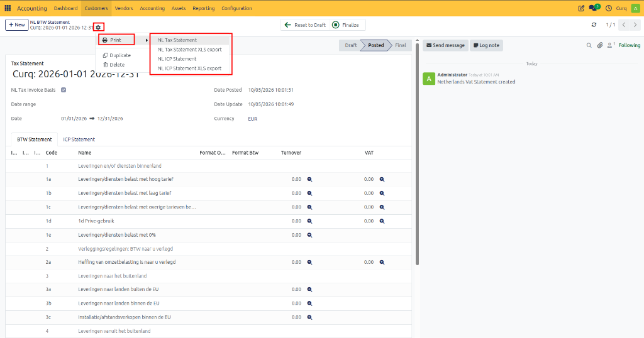Click the magnifier next to the 1a Turnover value
Viewport: 644px width, 338px height.
pos(309,179)
